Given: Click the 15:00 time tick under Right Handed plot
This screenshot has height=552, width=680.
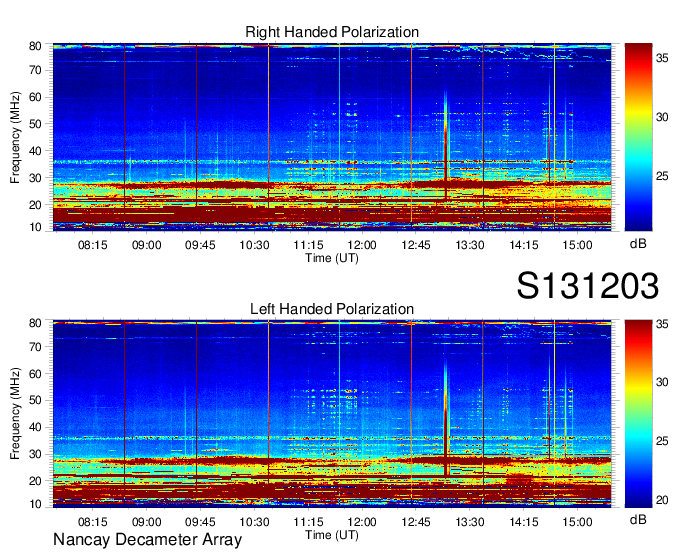Looking at the screenshot, I should click(577, 245).
